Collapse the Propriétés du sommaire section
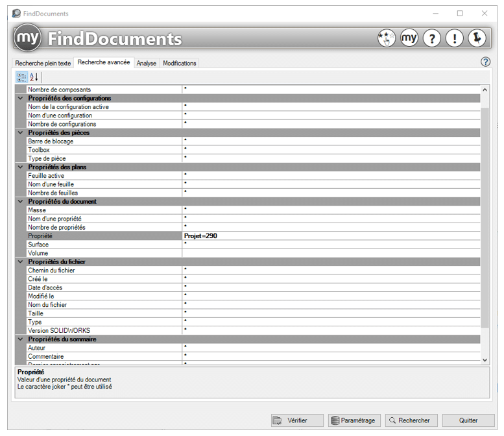The height and width of the screenshot is (436, 504). point(21,339)
